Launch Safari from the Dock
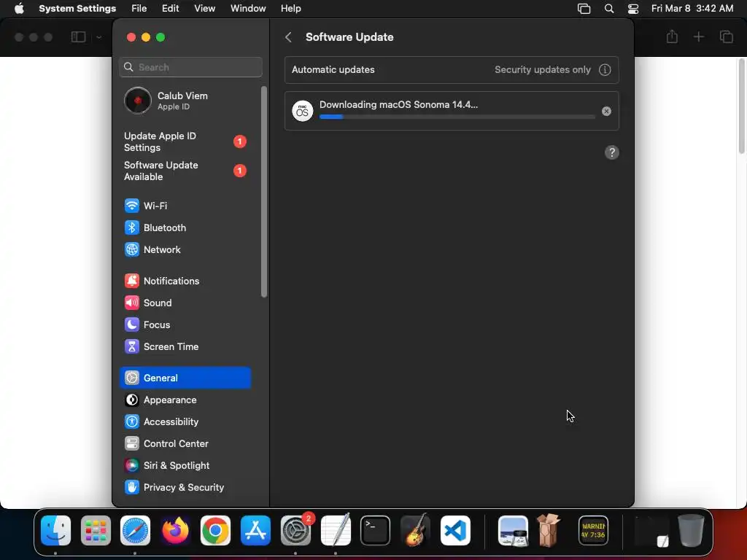747x560 pixels. pyautogui.click(x=135, y=530)
